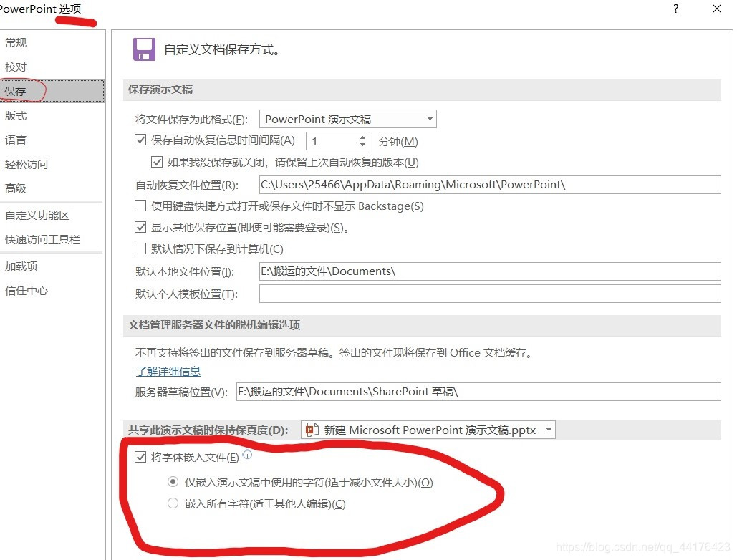Screen dimensions: 737x560
Task: Click the auto-recover minutes value field
Action: [x=332, y=141]
